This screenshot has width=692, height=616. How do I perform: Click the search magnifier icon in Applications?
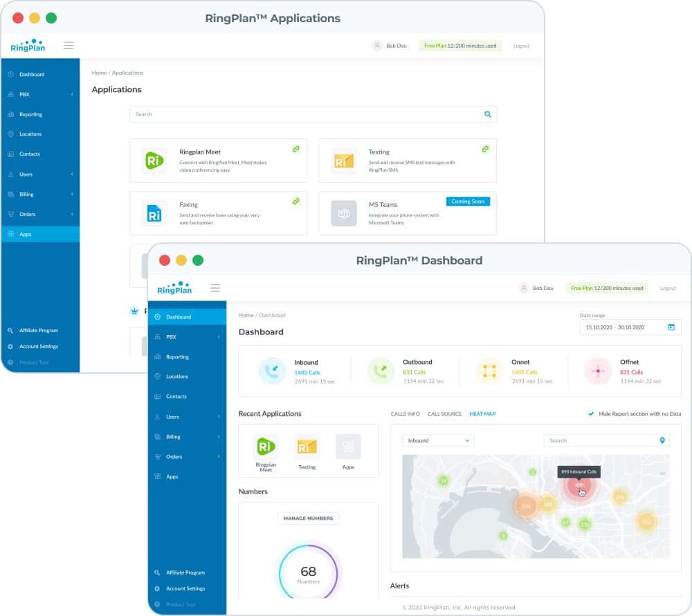tap(488, 114)
